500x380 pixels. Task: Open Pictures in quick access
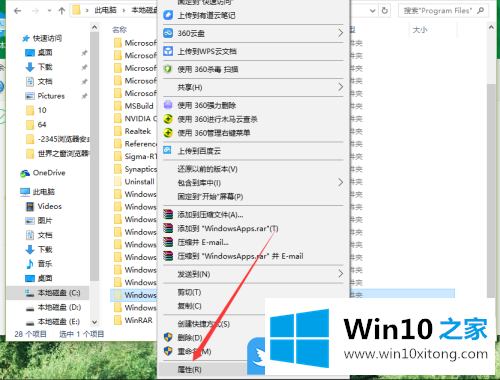click(x=51, y=96)
